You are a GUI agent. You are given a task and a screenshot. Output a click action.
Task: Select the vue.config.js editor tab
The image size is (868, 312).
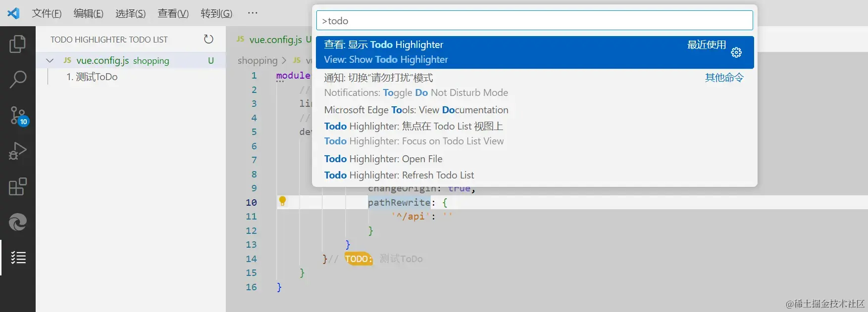[x=275, y=40]
